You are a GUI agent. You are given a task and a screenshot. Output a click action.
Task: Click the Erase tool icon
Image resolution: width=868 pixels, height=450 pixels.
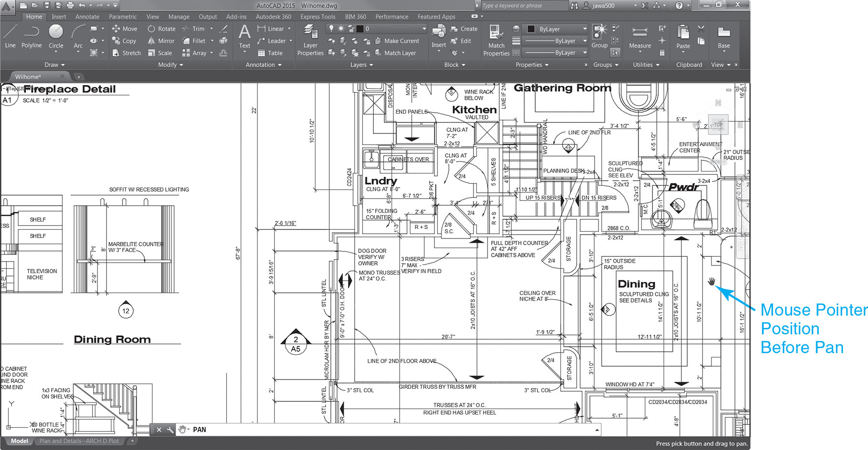pos(223,29)
